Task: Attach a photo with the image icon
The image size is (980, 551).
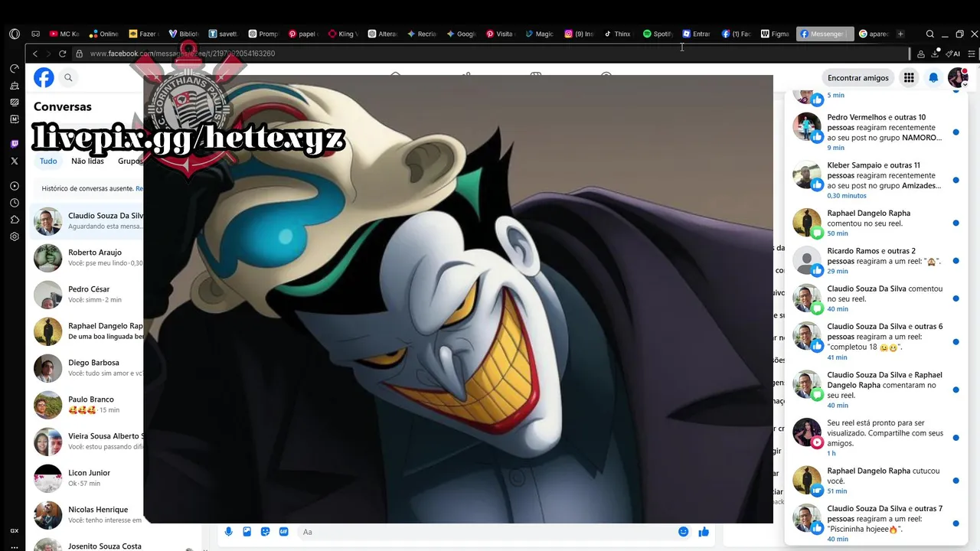Action: pyautogui.click(x=247, y=532)
